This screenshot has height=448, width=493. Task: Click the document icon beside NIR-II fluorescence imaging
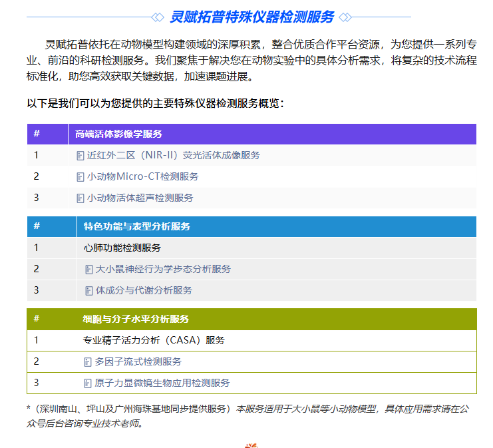80,156
